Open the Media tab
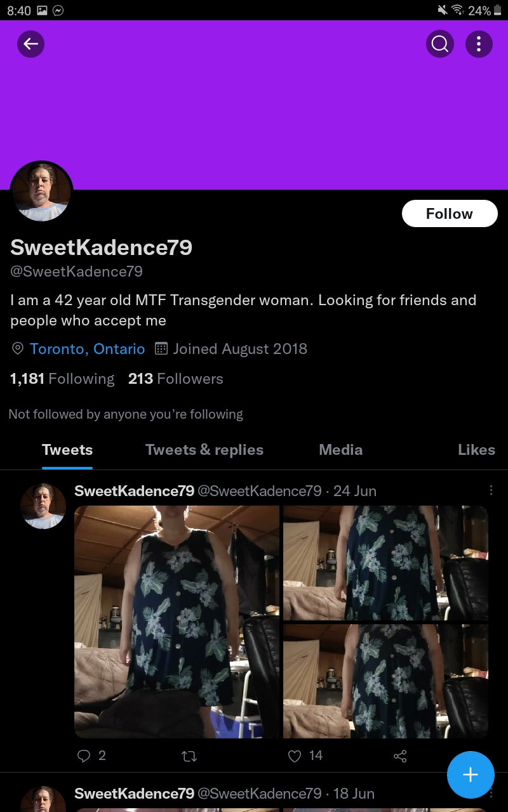The width and height of the screenshot is (508, 812). [341, 450]
